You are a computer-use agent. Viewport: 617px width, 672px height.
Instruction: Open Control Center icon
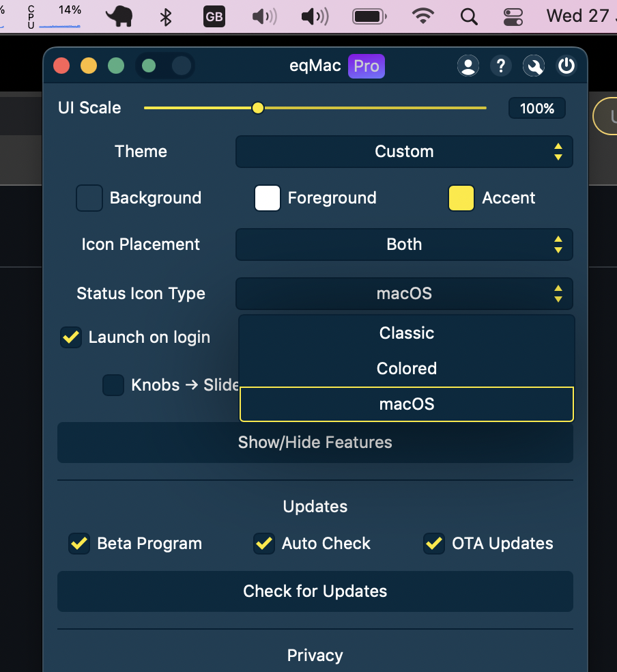point(513,16)
